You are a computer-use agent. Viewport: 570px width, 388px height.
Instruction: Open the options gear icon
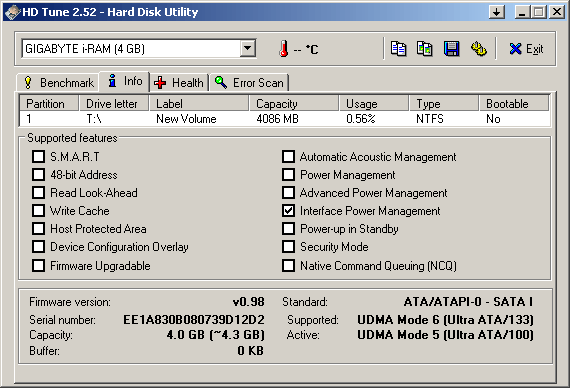click(x=479, y=48)
